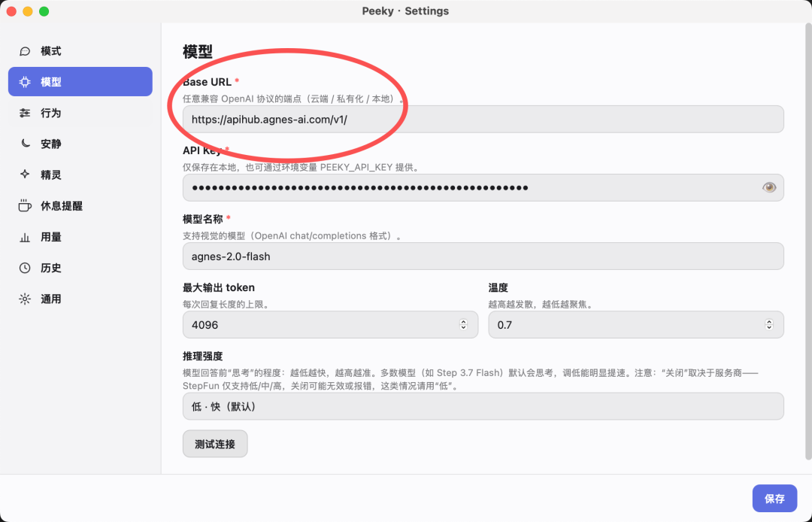Click the speech bubble icon beside 模式
The image size is (812, 522).
tap(25, 50)
